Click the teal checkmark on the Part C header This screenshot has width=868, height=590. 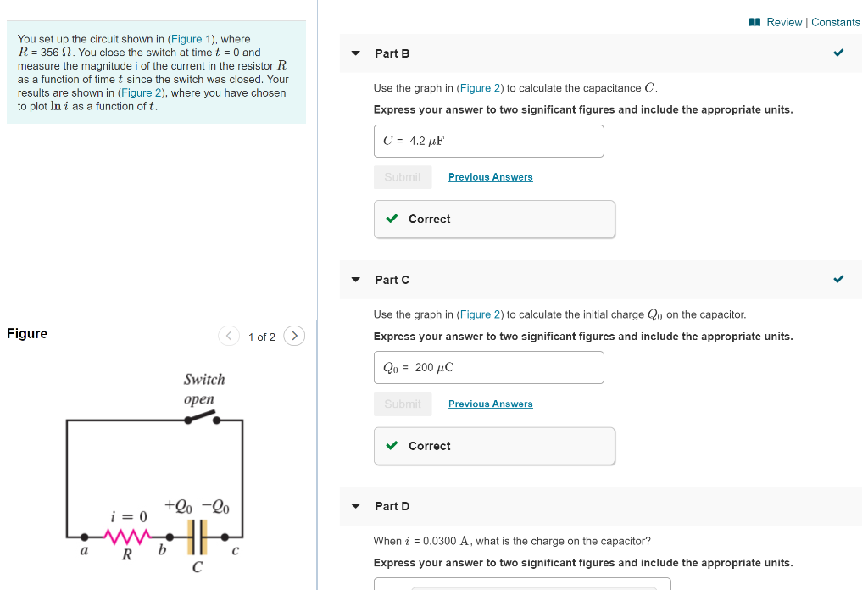(838, 279)
